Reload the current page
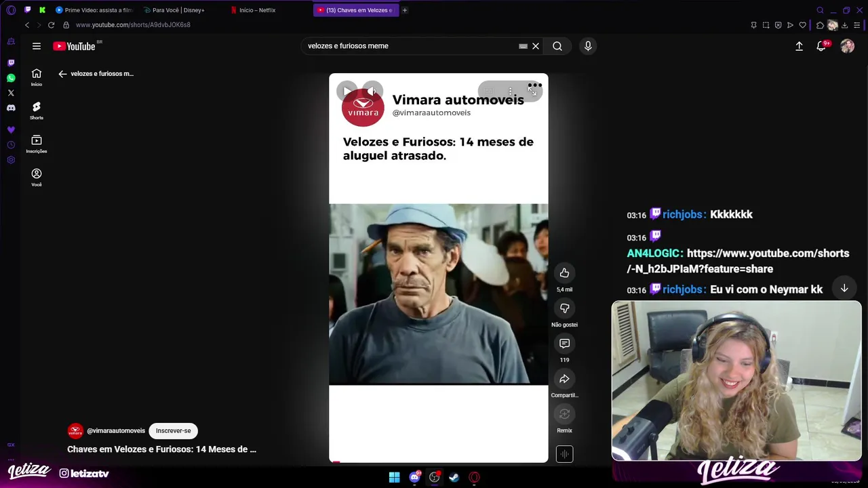The height and width of the screenshot is (488, 868). 51,25
